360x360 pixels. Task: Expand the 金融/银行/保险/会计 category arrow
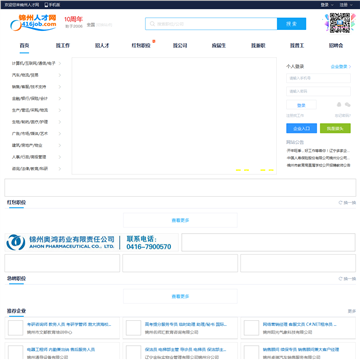[60, 98]
